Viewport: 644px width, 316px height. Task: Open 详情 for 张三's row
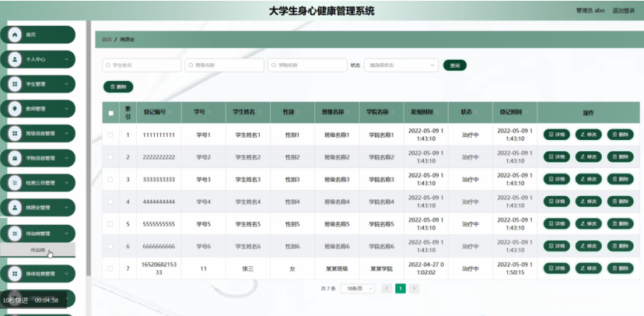(557, 269)
